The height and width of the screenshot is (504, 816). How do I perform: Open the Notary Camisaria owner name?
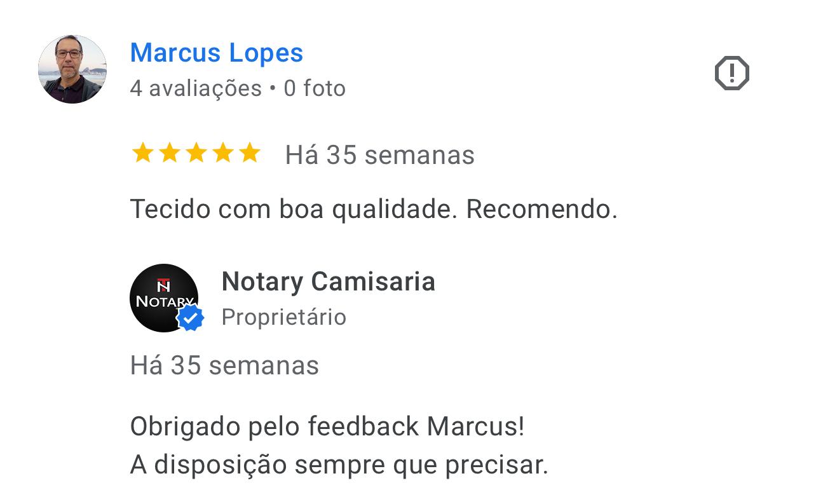[x=329, y=282]
